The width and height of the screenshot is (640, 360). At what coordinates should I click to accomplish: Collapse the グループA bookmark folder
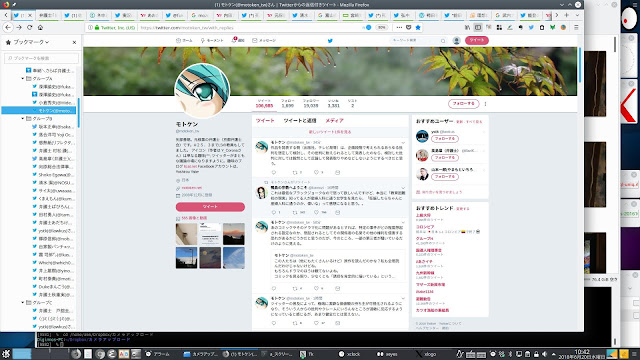tap(23, 78)
